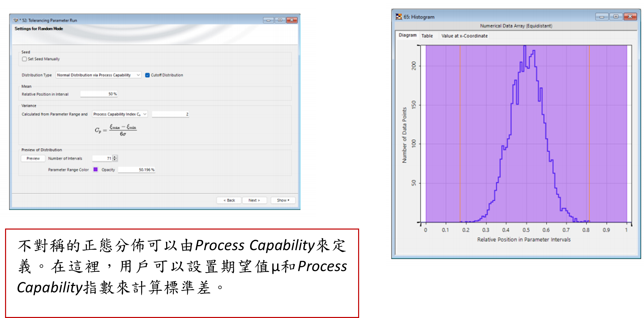This screenshot has height=318, width=644.
Task: Select the Value at x-Coordinate tab
Action: pos(464,36)
